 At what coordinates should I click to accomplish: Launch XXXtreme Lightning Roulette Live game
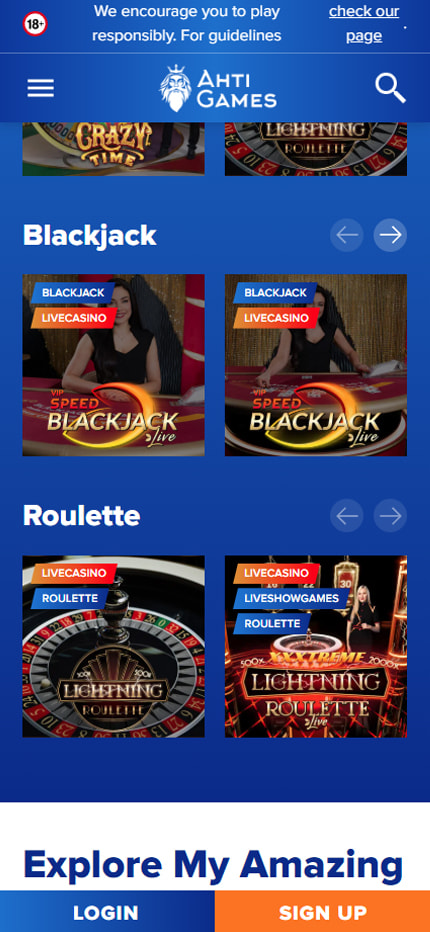click(316, 647)
